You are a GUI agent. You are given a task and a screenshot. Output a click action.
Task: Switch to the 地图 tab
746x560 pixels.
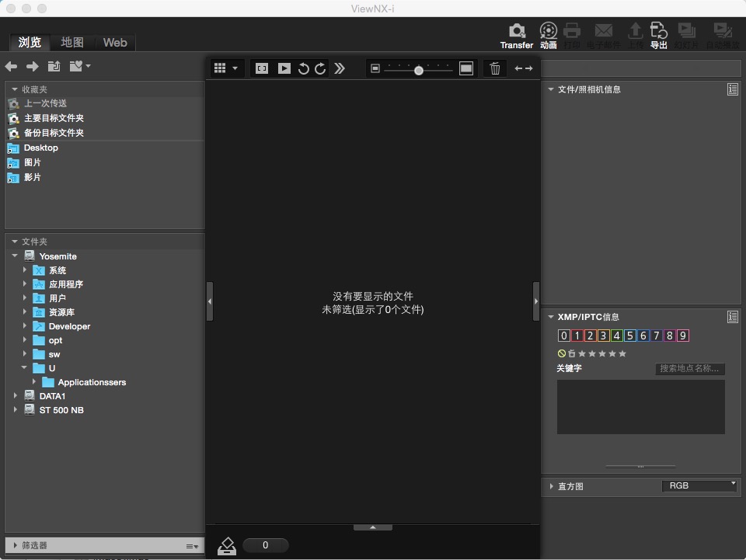(72, 43)
